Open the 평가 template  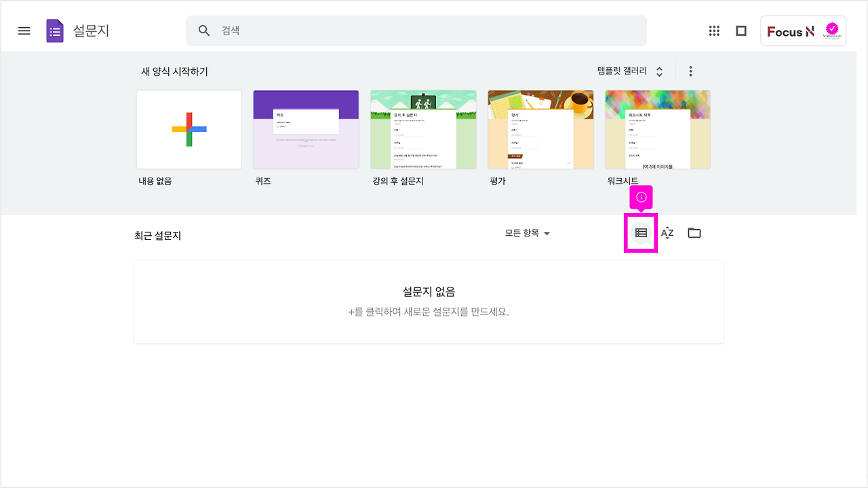click(x=540, y=129)
